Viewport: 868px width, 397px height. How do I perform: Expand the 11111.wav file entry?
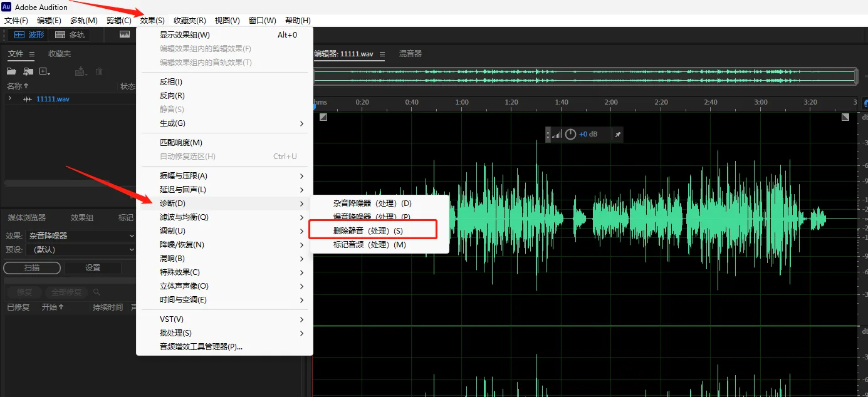[9, 99]
